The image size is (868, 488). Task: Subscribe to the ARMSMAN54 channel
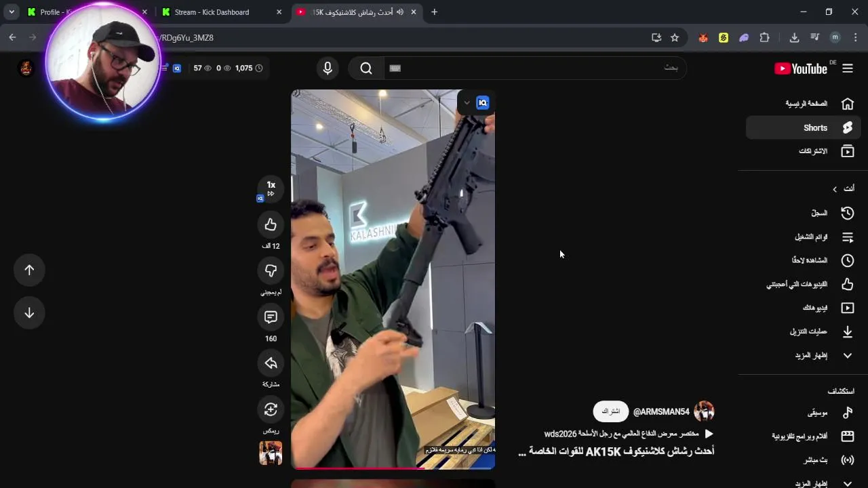610,411
